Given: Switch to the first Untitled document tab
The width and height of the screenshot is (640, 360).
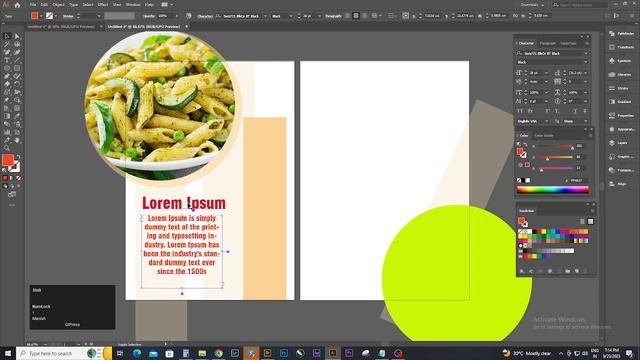Looking at the screenshot, I should click(x=61, y=27).
